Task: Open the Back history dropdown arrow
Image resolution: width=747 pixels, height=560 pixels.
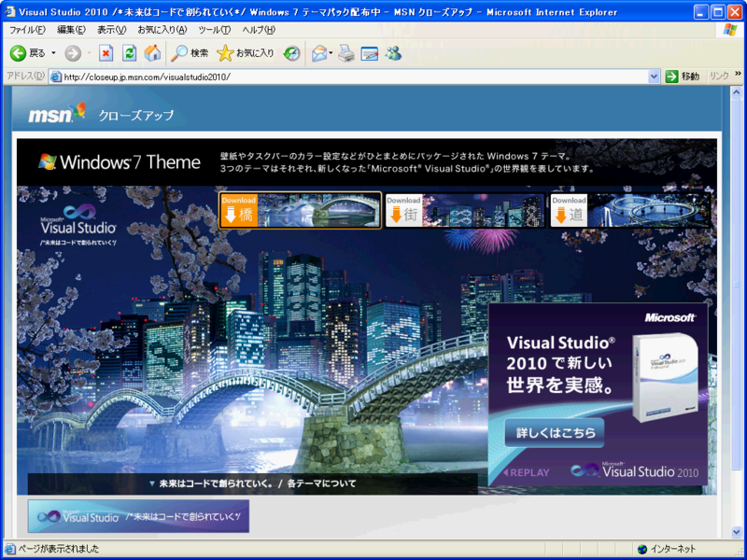Action: 53,53
